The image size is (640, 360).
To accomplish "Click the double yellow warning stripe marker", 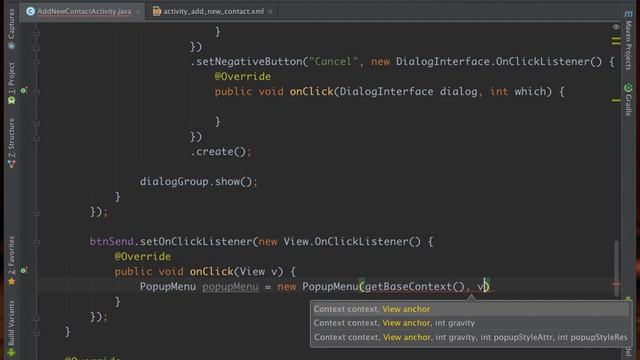I will 616,41.
